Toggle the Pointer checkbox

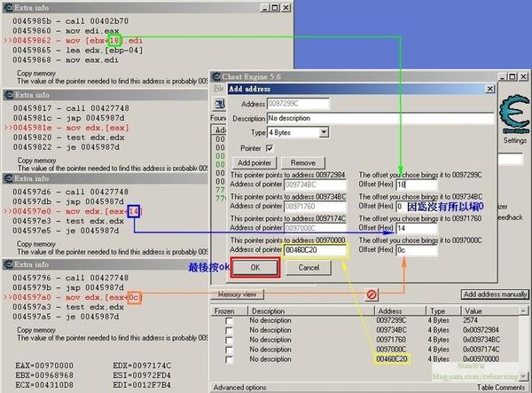pos(270,148)
